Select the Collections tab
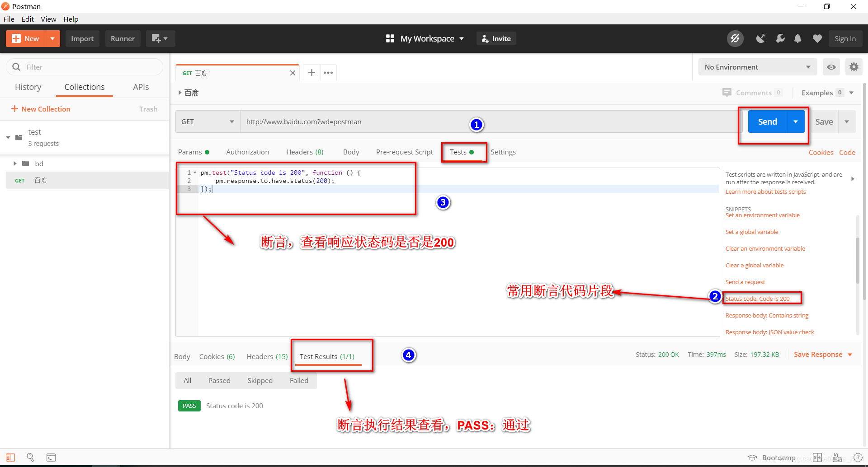The image size is (868, 467). (85, 87)
